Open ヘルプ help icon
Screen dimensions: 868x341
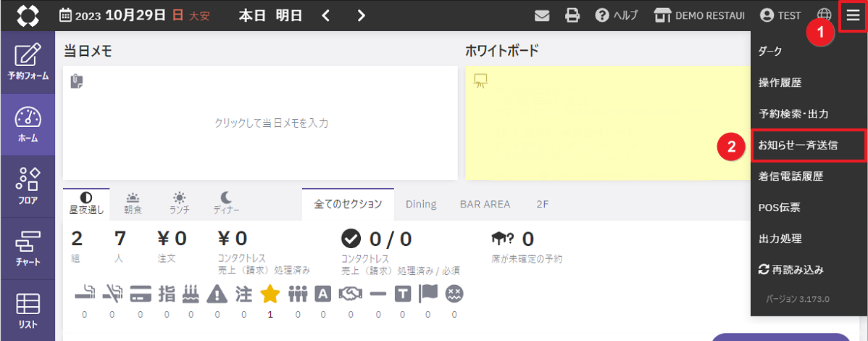coord(616,15)
